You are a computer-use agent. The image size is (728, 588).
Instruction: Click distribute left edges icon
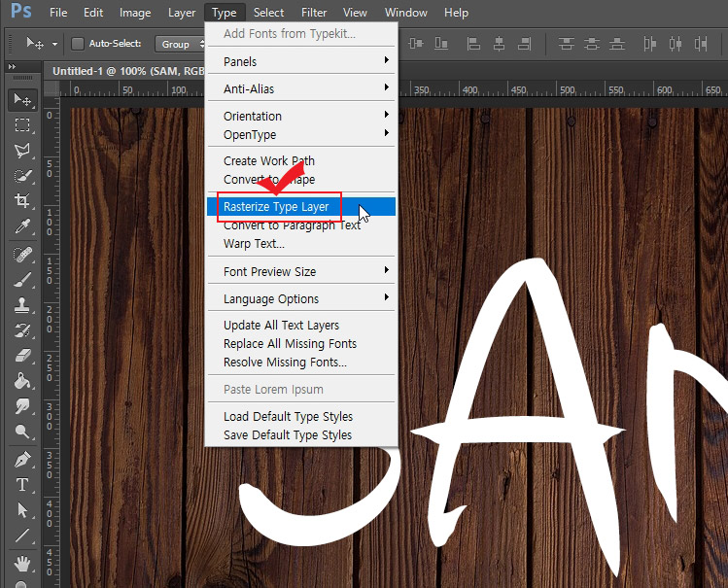click(650, 44)
